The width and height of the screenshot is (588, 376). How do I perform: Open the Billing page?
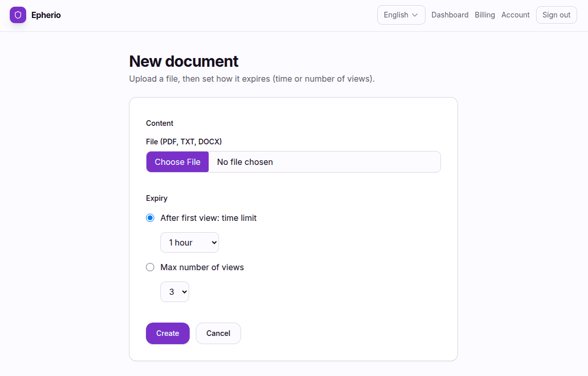[x=485, y=15]
